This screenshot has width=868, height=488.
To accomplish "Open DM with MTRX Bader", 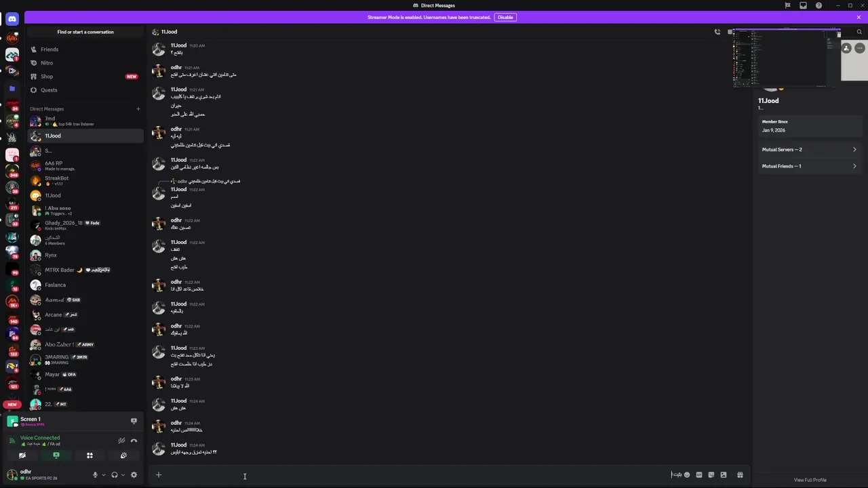I will point(85,270).
